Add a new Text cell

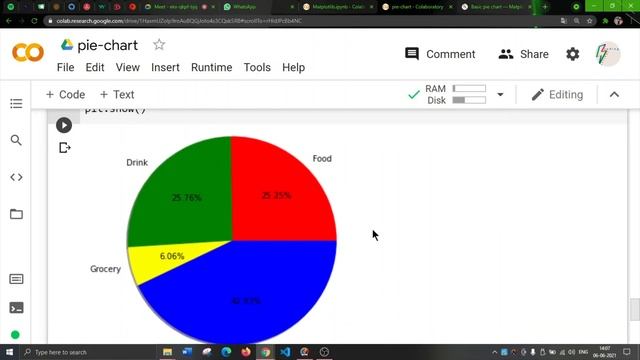[117, 95]
